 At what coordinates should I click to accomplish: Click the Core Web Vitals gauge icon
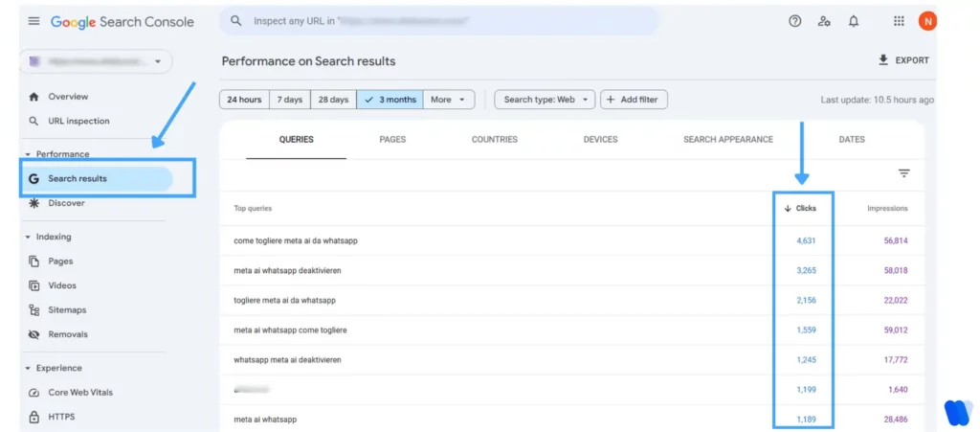34,393
